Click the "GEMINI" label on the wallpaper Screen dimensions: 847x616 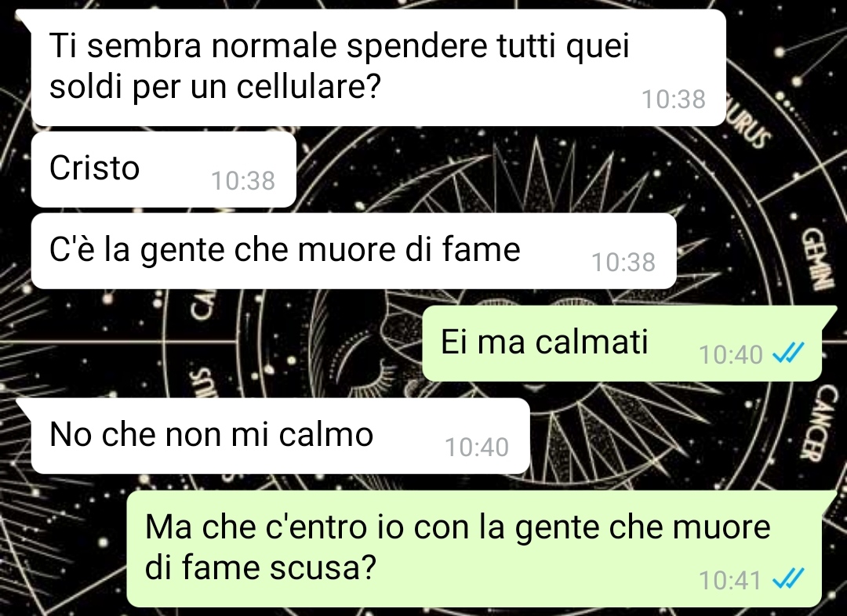point(812,258)
